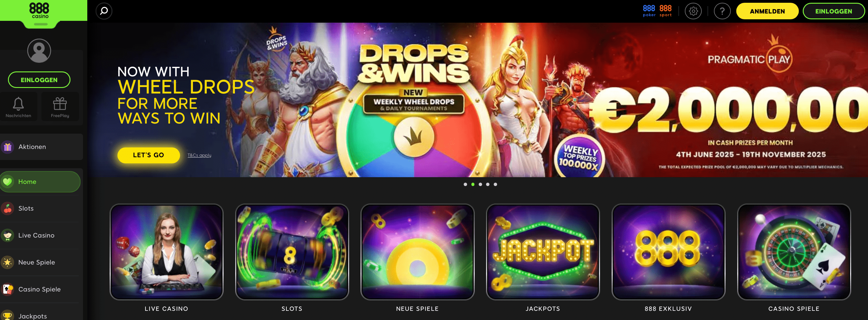This screenshot has width=868, height=320.
Task: Select the first carousel dot
Action: [x=465, y=185]
